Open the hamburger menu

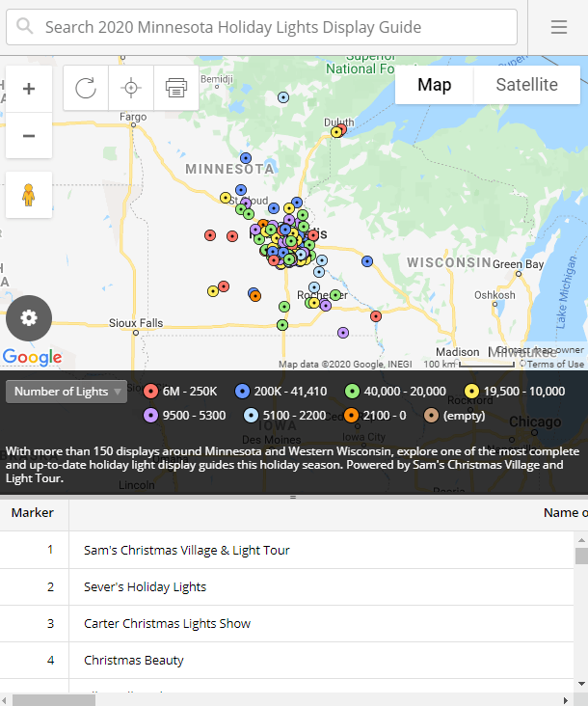pos(559,27)
